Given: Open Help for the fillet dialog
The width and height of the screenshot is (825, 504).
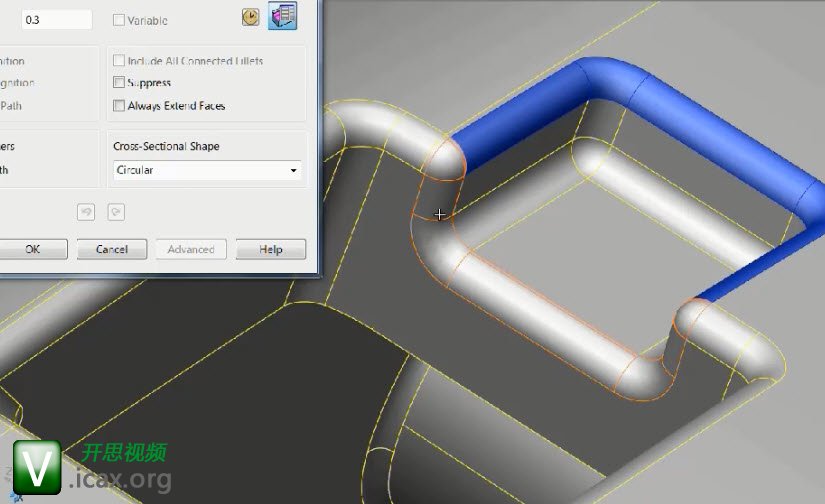Looking at the screenshot, I should click(x=270, y=249).
